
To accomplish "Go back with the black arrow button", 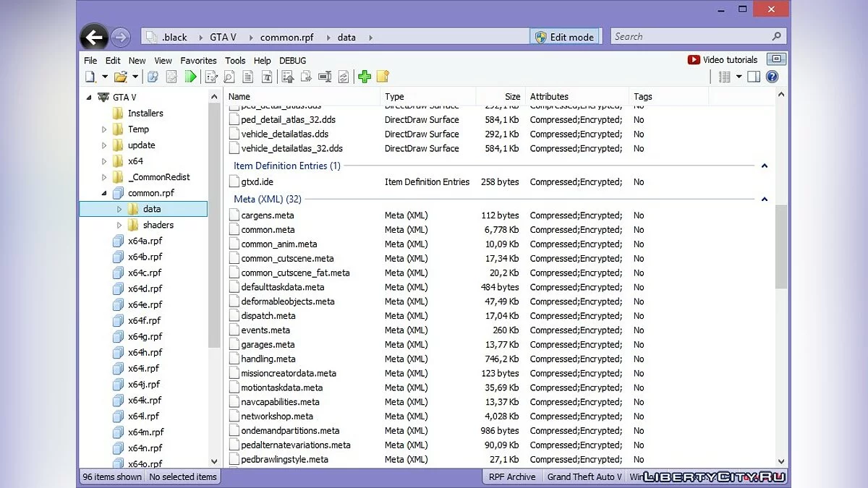I will tap(94, 37).
